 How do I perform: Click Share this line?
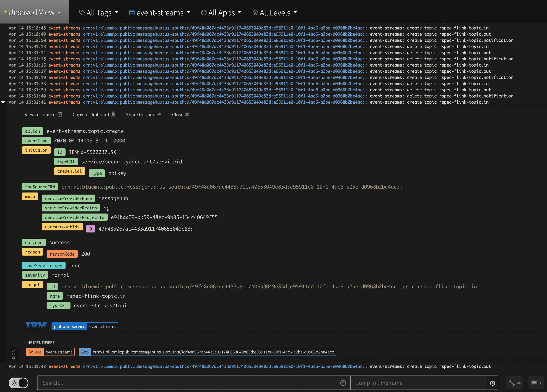[x=143, y=115]
